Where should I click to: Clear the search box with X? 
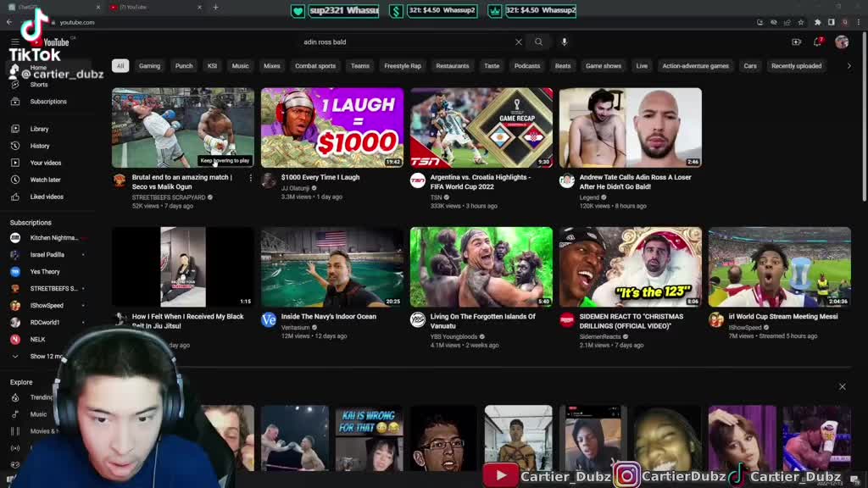pos(518,42)
